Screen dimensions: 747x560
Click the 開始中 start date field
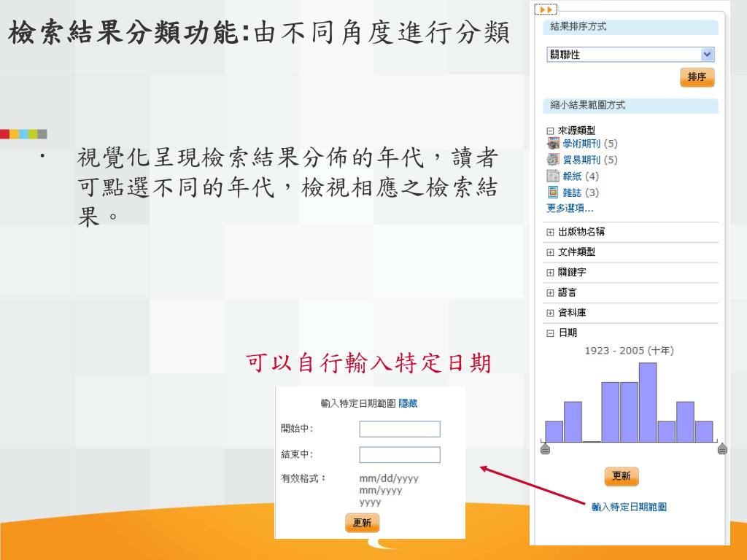400,429
